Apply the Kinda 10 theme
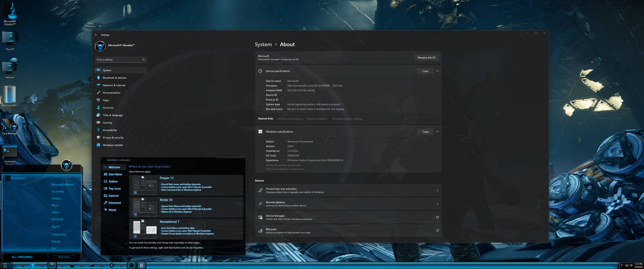 click(186, 207)
